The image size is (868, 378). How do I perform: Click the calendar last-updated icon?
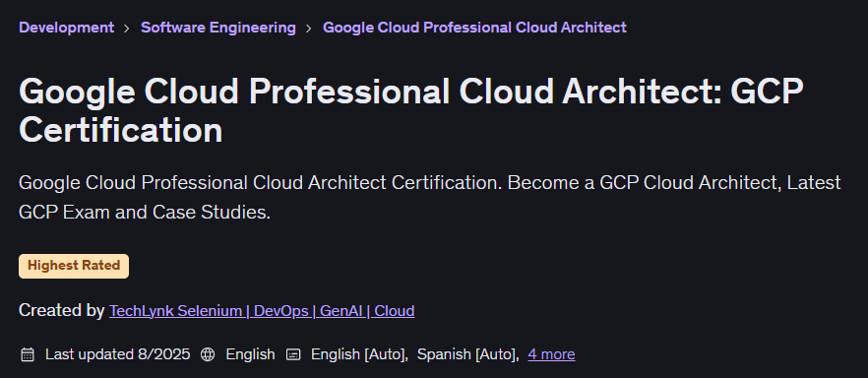28,354
